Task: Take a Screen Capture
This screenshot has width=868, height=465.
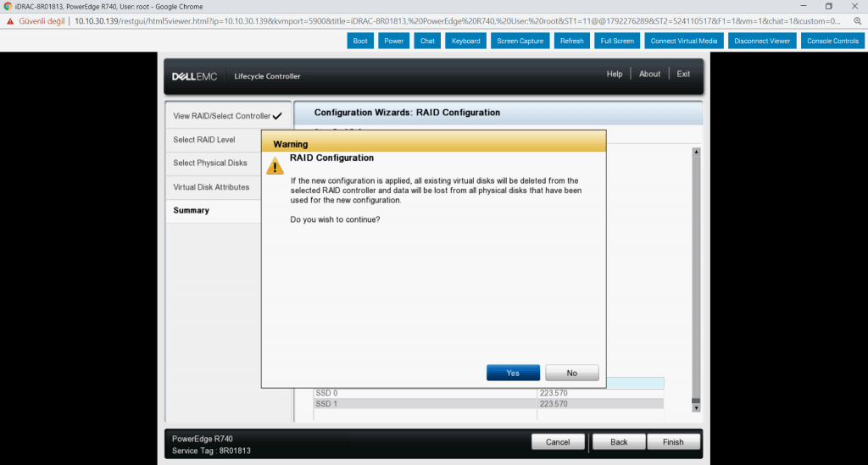Action: [520, 41]
